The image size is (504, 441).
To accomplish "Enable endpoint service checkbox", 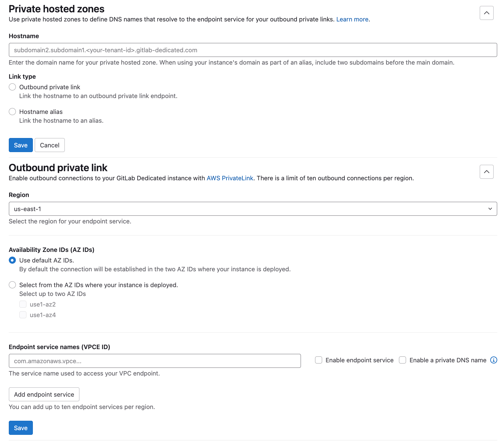I will [319, 360].
